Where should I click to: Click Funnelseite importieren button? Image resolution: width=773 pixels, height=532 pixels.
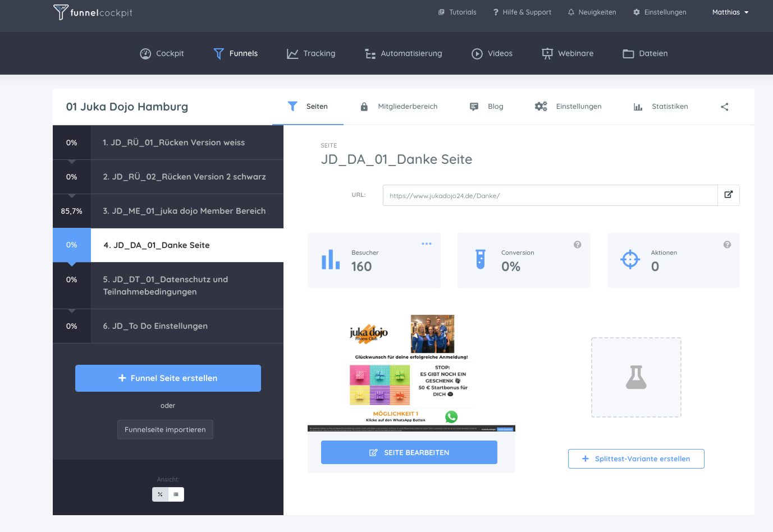tap(165, 430)
